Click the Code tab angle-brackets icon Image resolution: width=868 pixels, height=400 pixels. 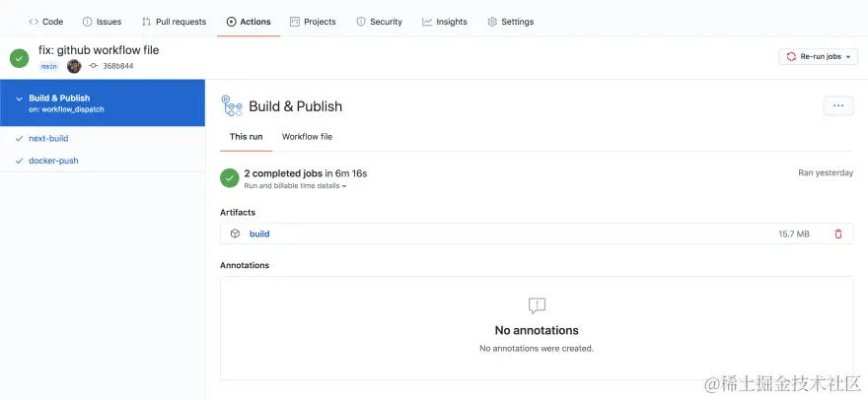tap(34, 22)
